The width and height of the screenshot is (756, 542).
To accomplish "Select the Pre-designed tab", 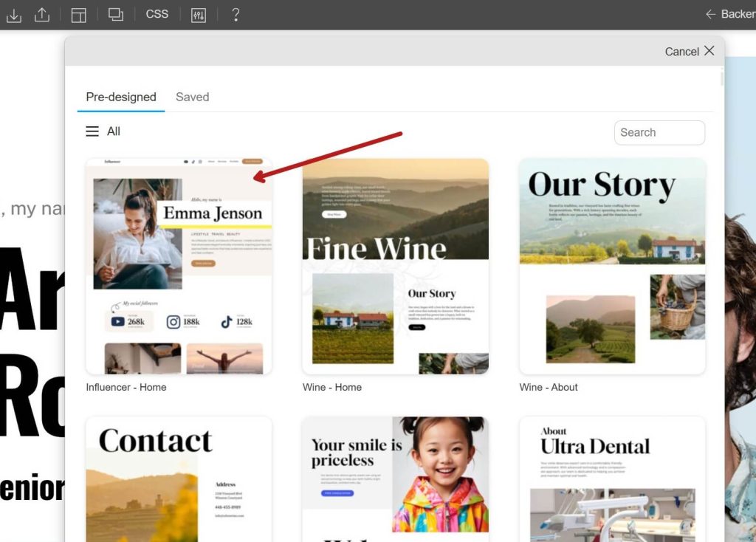I will [120, 97].
